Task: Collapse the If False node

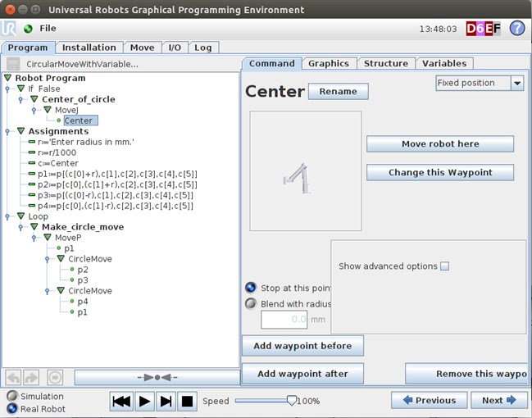Action: tap(21, 89)
